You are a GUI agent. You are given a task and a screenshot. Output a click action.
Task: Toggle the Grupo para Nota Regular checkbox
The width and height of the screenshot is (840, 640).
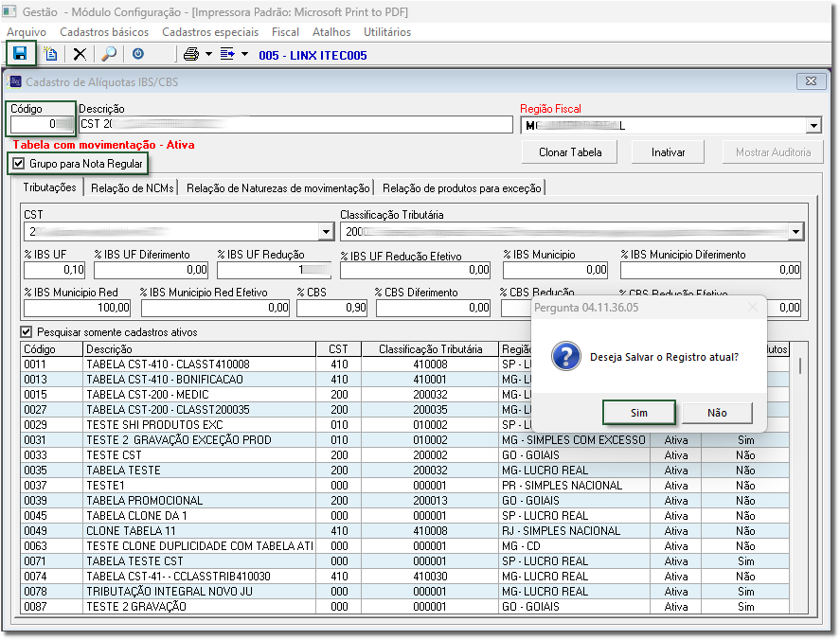tap(19, 165)
